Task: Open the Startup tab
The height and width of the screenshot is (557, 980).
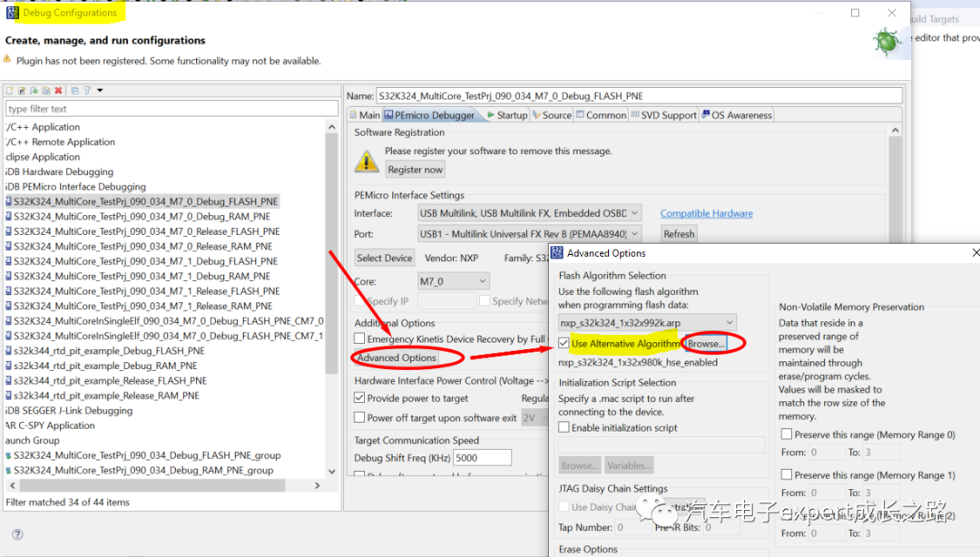Action: pyautogui.click(x=507, y=115)
